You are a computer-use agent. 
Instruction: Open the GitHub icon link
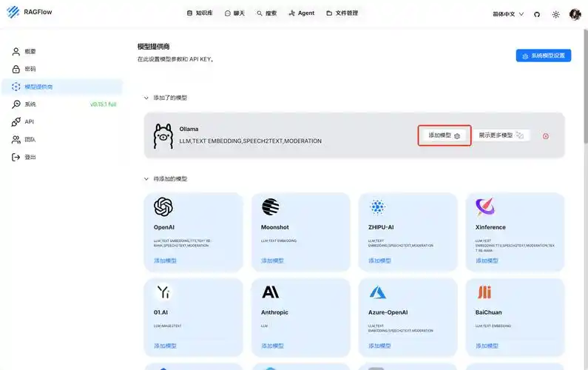coord(537,14)
